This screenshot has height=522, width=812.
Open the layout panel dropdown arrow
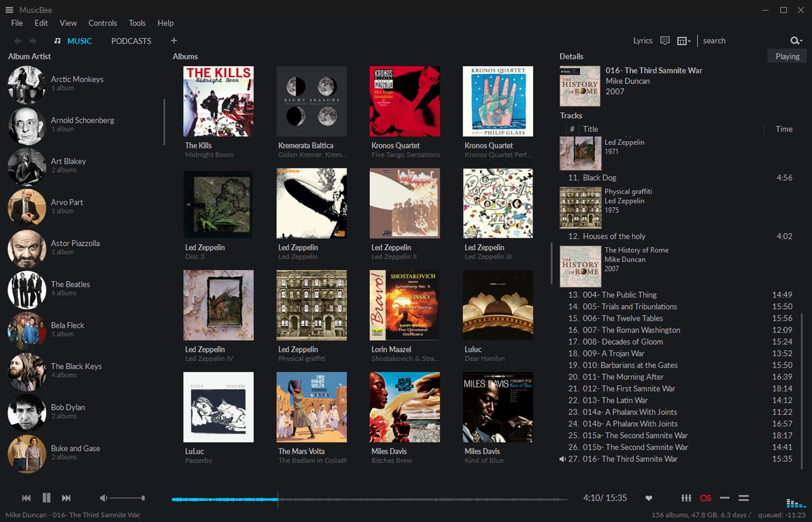[x=689, y=41]
